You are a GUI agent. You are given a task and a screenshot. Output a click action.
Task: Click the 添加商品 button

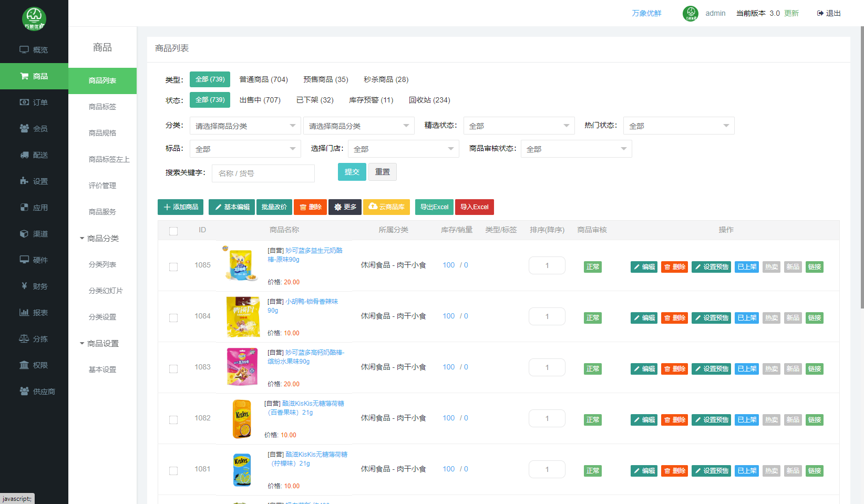click(x=181, y=207)
